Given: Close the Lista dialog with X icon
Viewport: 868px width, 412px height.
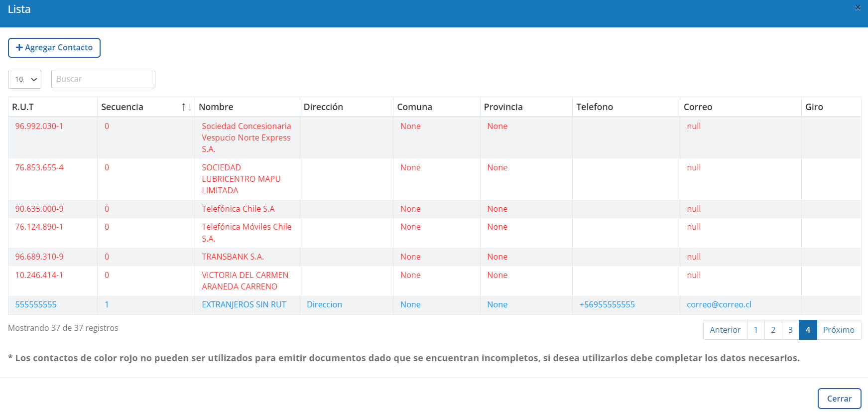Looking at the screenshot, I should point(858,7).
